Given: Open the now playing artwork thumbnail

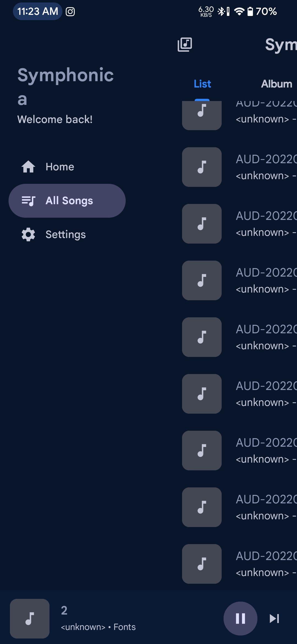Looking at the screenshot, I should [x=30, y=618].
